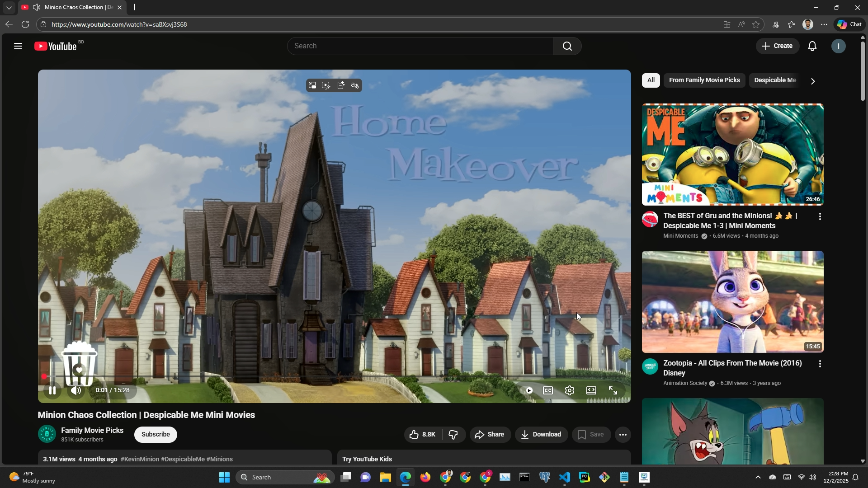Select 'From Family Movie Picks' chip
This screenshot has width=868, height=488.
point(704,80)
